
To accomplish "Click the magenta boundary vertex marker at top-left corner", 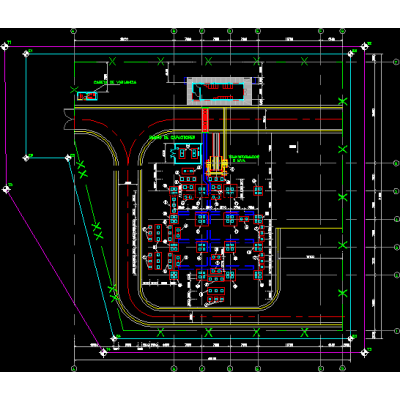I will click(5, 46).
